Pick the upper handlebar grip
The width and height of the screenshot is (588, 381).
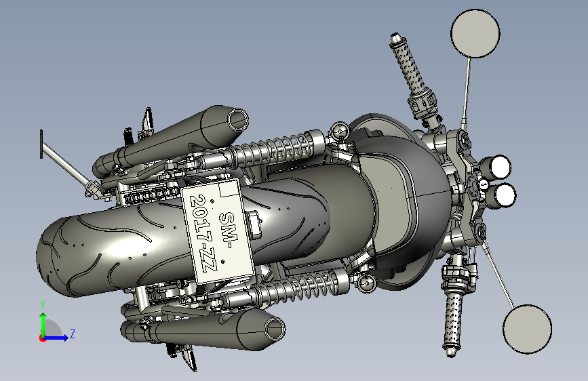pos(408,65)
